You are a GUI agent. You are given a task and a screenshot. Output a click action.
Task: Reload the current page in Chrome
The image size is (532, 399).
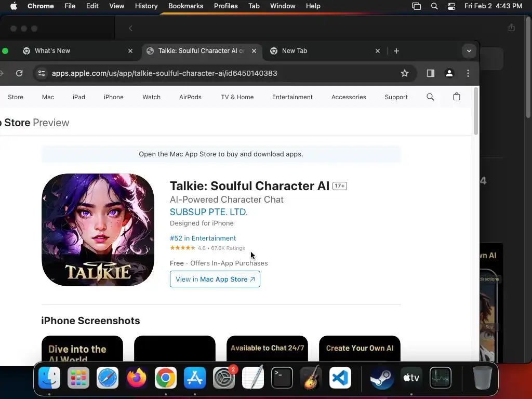19,73
